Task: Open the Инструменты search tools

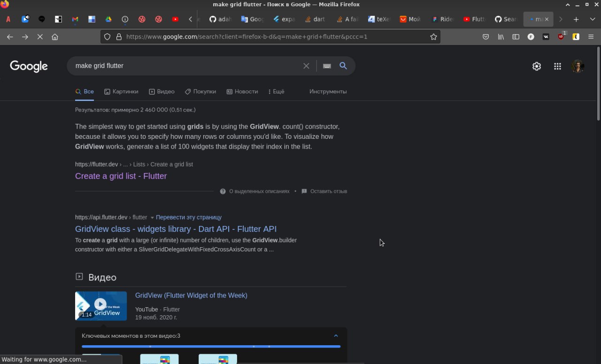Action: [x=328, y=91]
